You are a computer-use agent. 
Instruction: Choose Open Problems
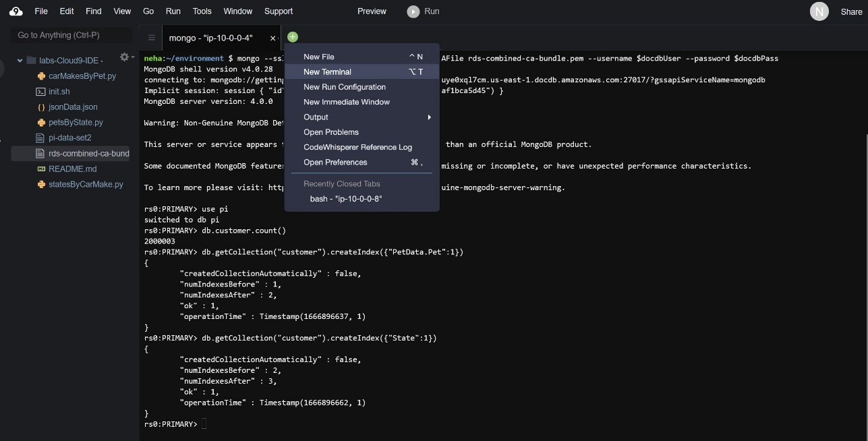coord(362,132)
